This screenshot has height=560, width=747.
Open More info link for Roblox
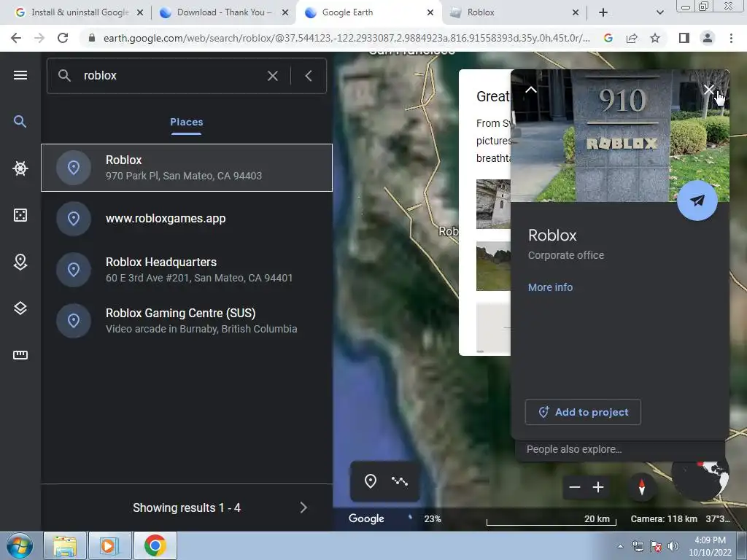(x=550, y=287)
